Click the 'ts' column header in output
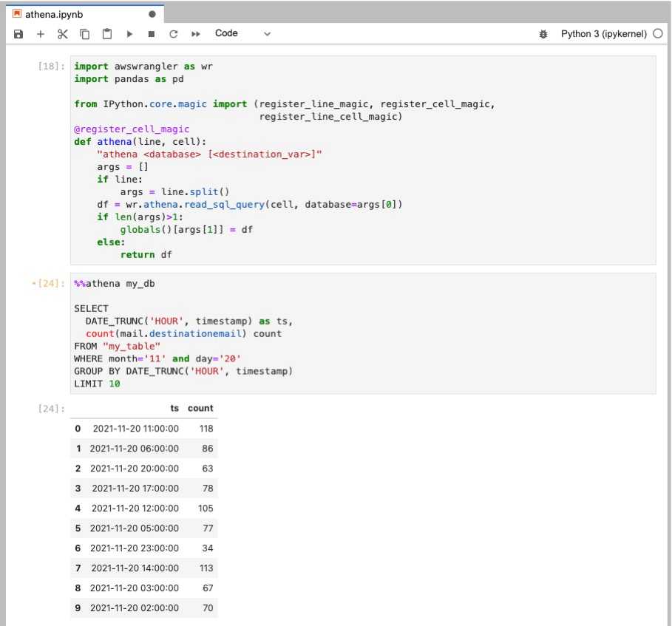This screenshot has width=672, height=626. 174,408
